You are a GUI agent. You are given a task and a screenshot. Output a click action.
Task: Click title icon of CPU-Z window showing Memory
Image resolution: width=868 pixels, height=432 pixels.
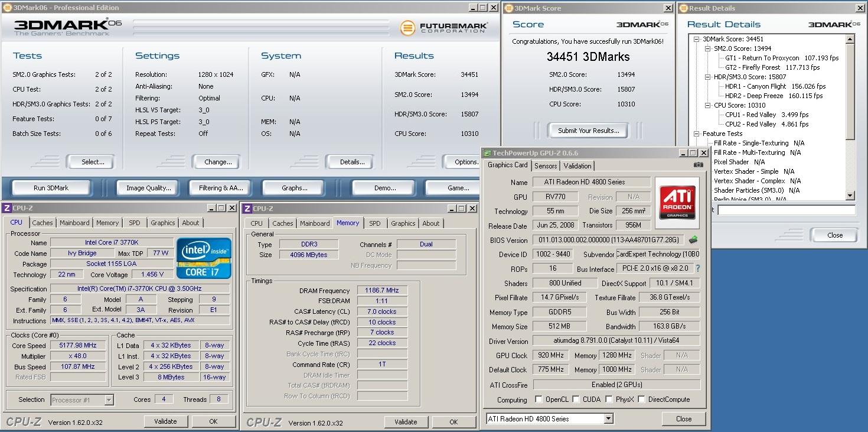(247, 209)
